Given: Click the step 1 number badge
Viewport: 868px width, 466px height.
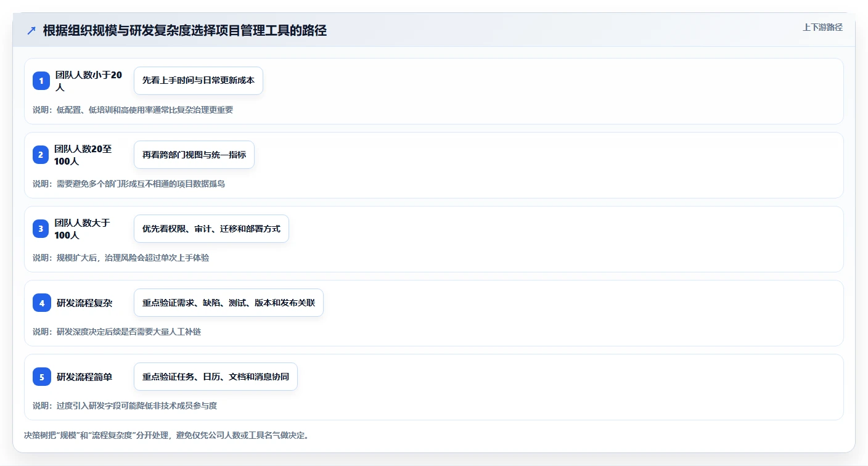Looking at the screenshot, I should click(x=41, y=81).
